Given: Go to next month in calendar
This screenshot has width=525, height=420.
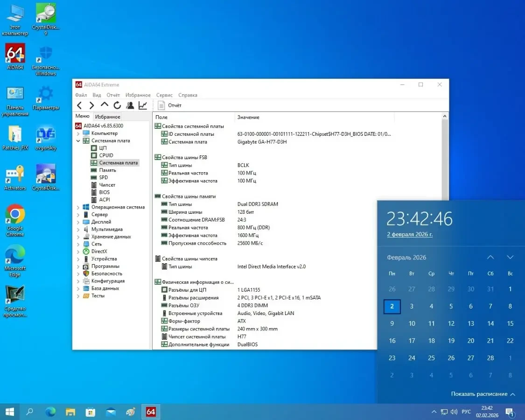Looking at the screenshot, I should point(510,257).
